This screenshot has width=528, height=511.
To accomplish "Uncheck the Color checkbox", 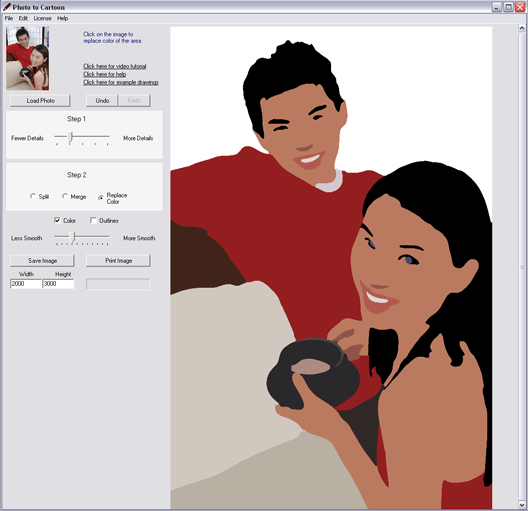I will point(57,220).
